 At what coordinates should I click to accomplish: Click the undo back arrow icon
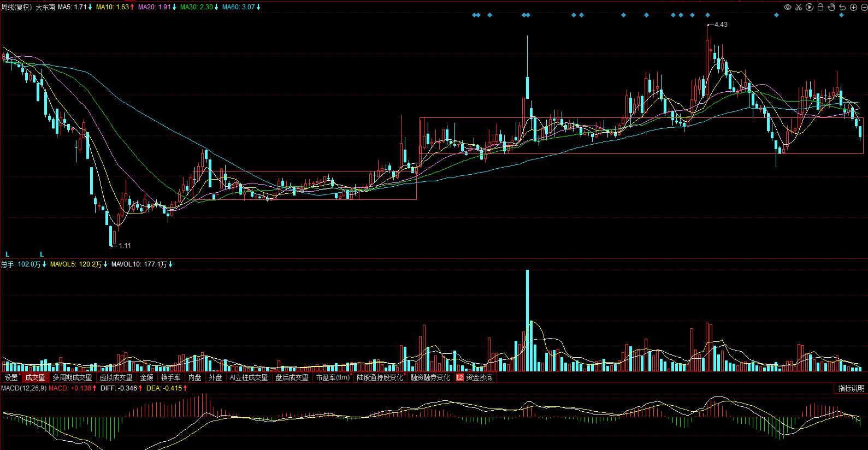coord(842,7)
